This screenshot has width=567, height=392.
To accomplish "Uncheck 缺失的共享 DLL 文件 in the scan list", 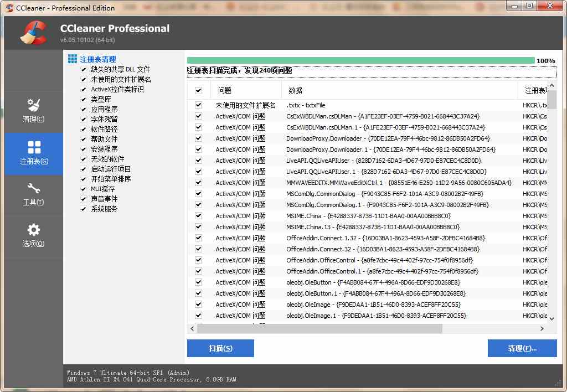I will (x=83, y=69).
